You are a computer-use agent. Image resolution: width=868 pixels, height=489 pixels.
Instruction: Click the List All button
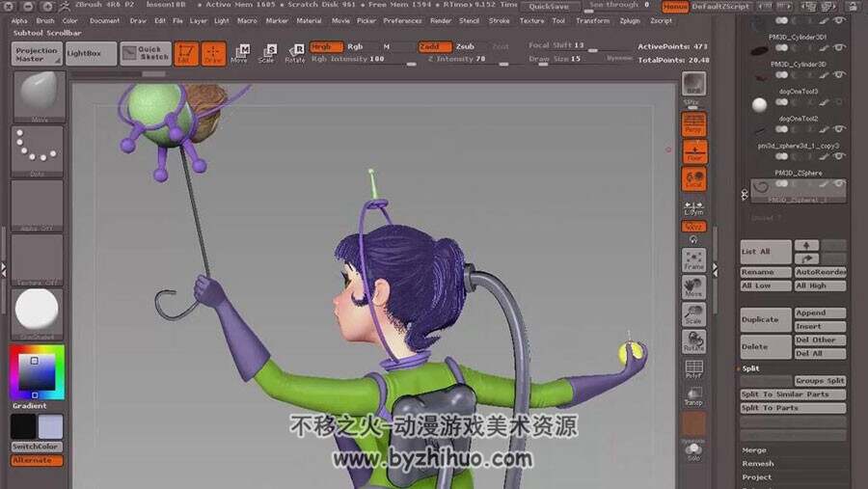[766, 252]
